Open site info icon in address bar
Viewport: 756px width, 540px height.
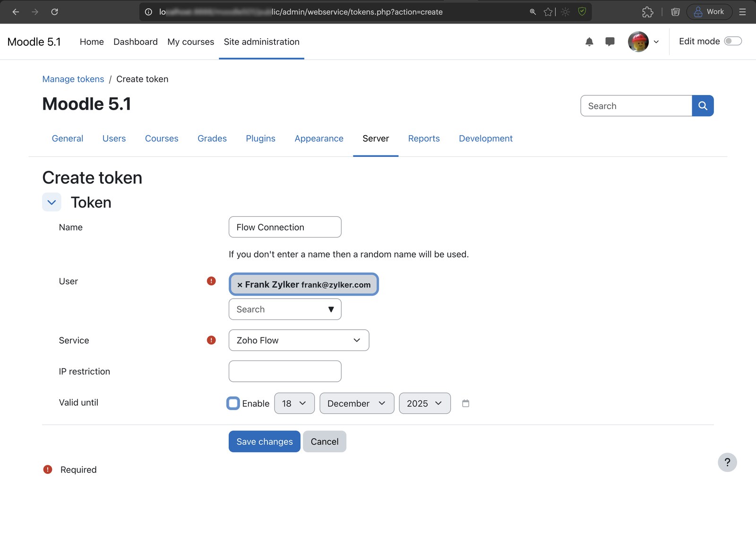click(148, 12)
